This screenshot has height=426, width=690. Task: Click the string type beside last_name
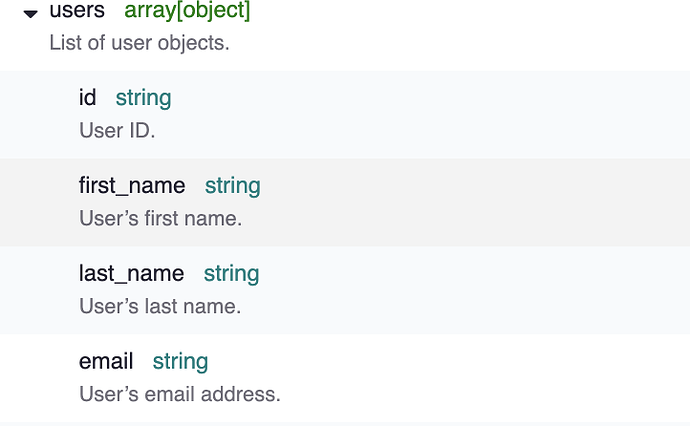(231, 274)
